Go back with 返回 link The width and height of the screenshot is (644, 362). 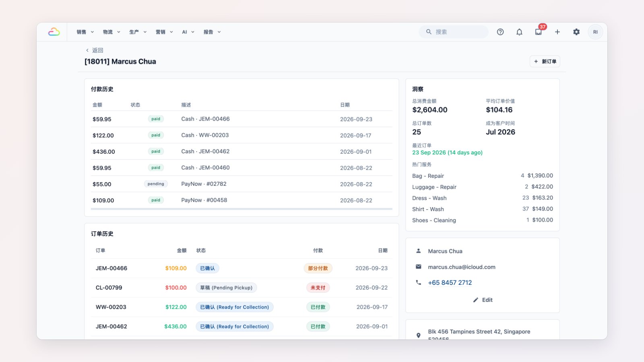95,50
